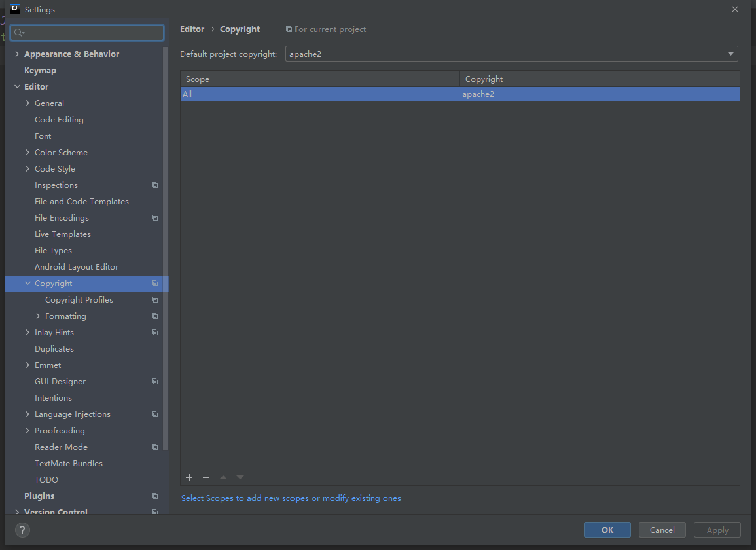
Task: Open Duplicates settings
Action: click(54, 349)
